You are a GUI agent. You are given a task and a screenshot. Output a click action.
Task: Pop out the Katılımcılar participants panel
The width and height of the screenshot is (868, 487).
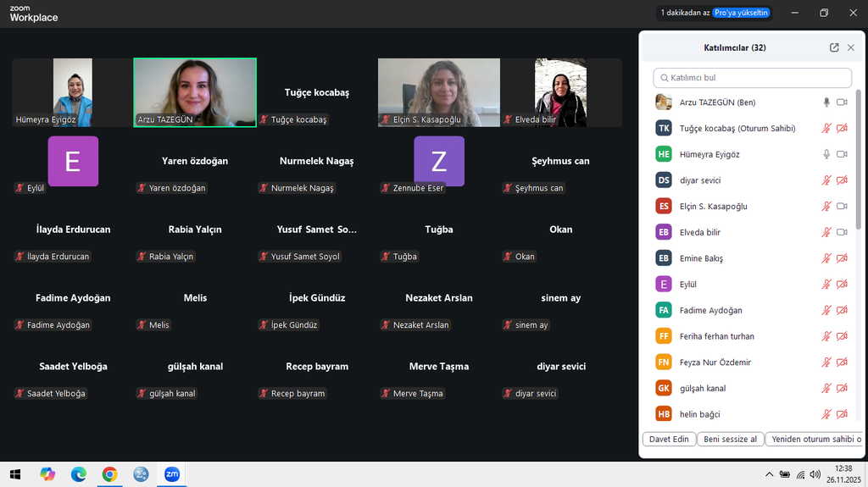tap(834, 48)
